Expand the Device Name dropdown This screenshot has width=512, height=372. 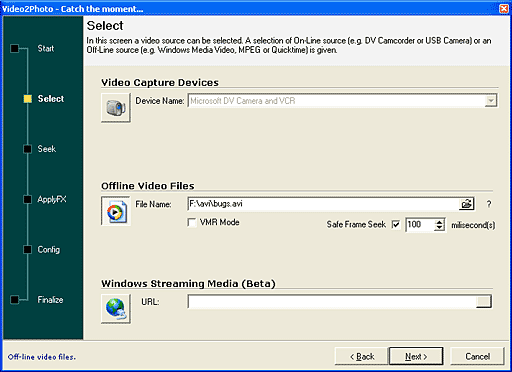point(491,101)
